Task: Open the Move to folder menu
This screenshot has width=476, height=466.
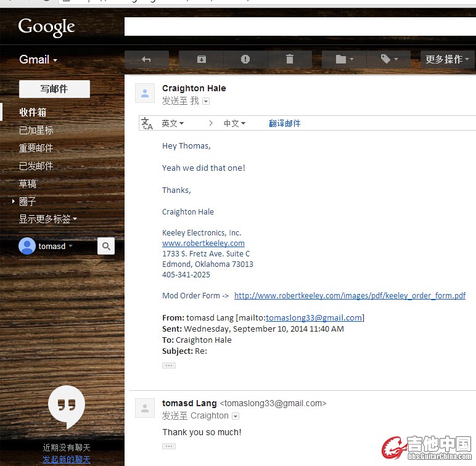Action: point(344,59)
